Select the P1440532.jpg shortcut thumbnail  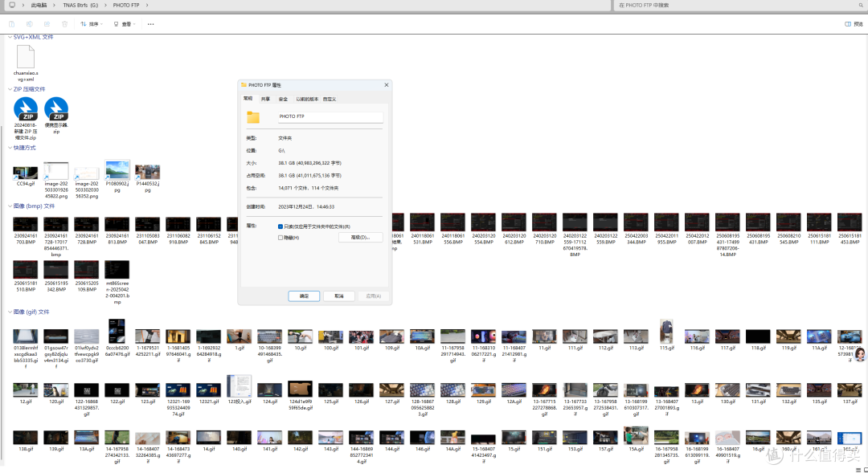tap(147, 172)
